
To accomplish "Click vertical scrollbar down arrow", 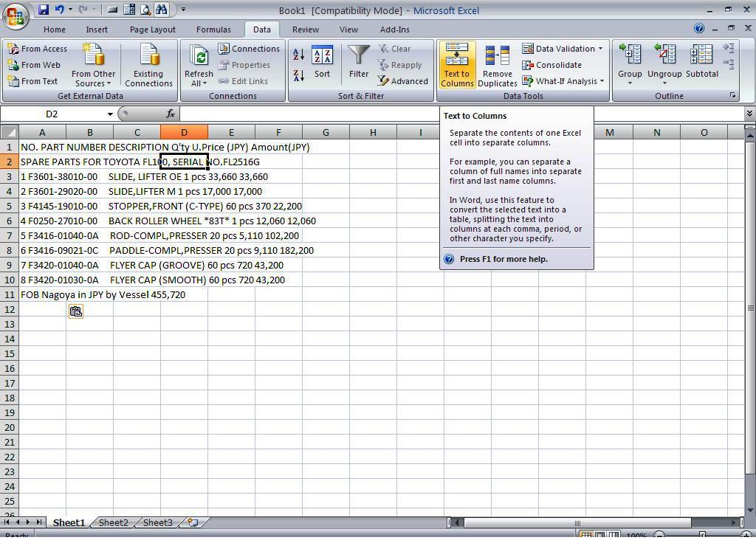I will coord(750,511).
